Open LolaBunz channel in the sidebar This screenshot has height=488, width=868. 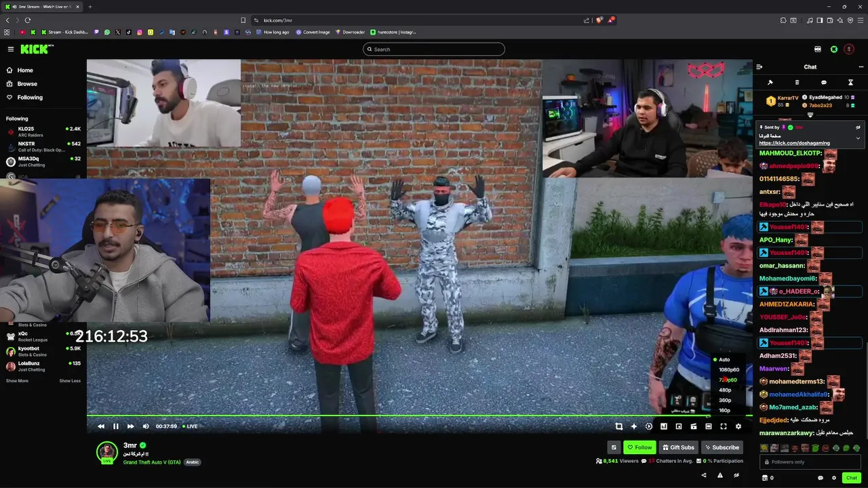click(x=43, y=366)
